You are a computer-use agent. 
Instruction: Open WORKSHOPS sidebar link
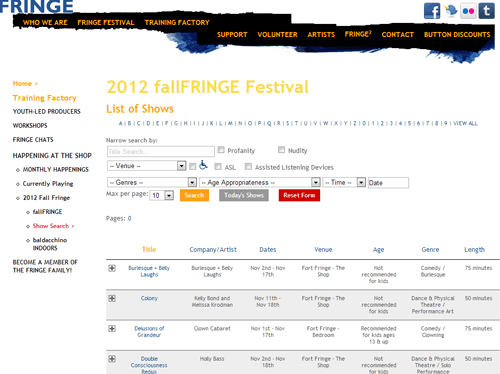[30, 126]
